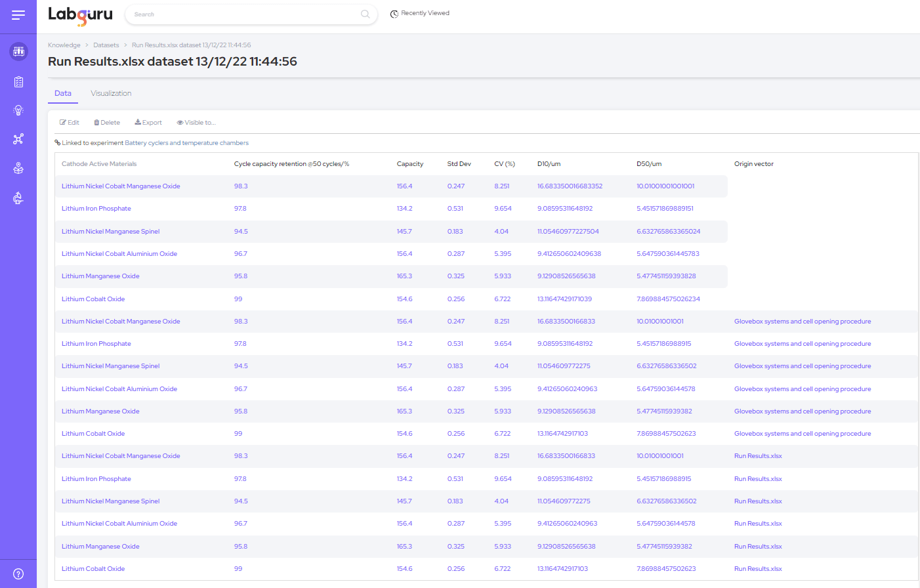Switch to the Visualization tab

point(111,93)
